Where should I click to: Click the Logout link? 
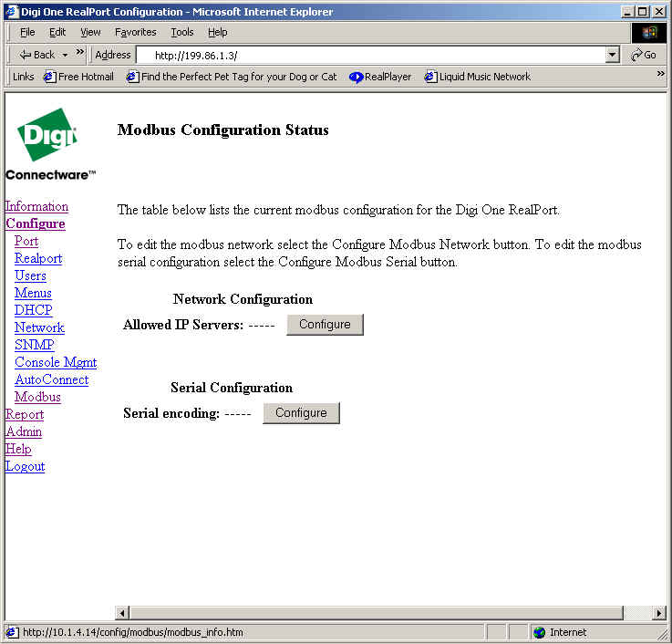25,466
